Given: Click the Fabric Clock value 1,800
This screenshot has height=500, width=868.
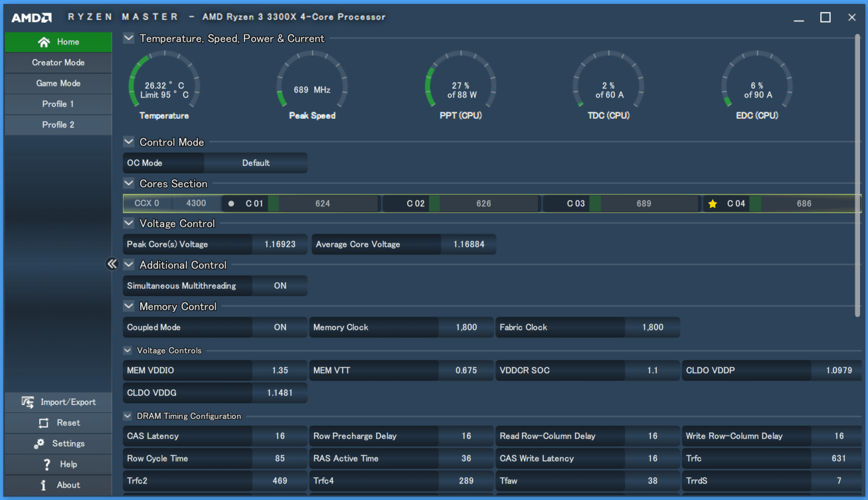Looking at the screenshot, I should (653, 327).
